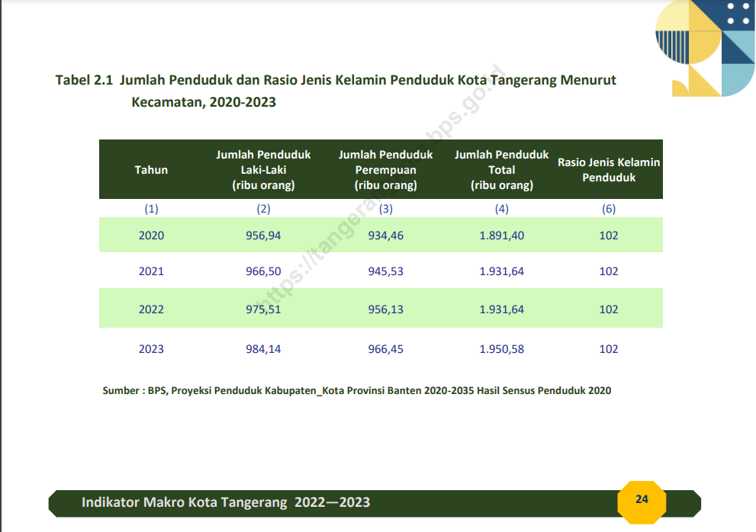The width and height of the screenshot is (756, 532).
Task: Click year cell 2021
Action: coord(151,271)
